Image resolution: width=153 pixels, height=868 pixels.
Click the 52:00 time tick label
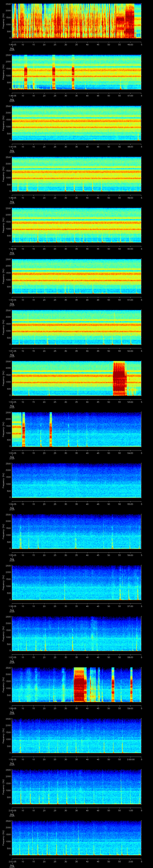(130, 351)
